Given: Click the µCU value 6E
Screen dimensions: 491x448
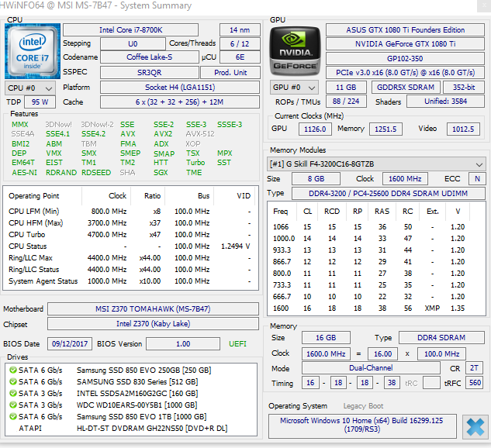Looking at the screenshot, I should [240, 57].
